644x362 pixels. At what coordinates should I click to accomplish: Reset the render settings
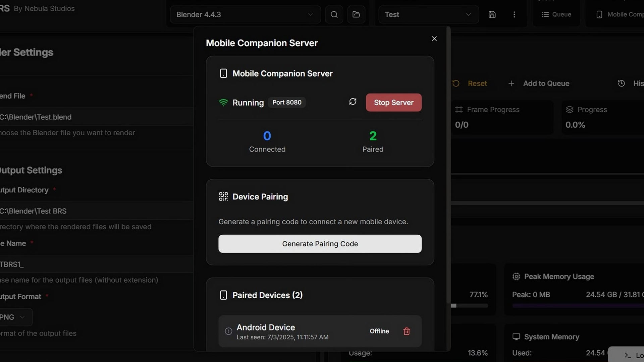[x=470, y=83]
